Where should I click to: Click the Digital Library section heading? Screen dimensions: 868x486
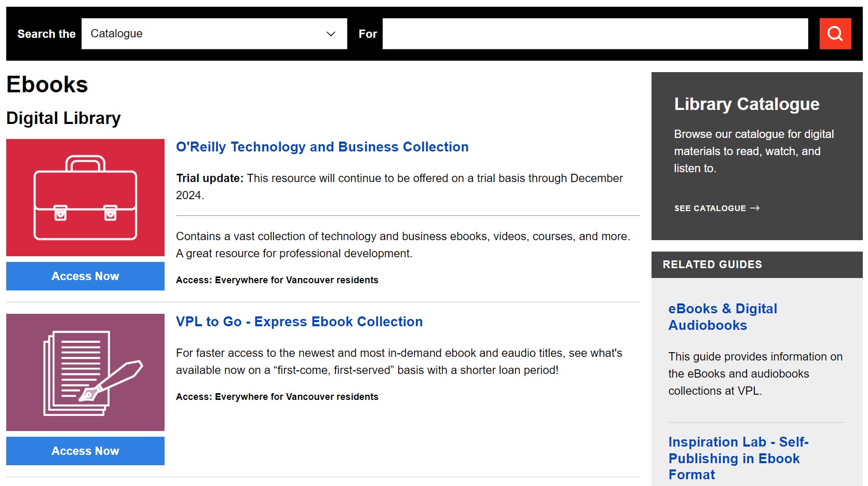(63, 118)
